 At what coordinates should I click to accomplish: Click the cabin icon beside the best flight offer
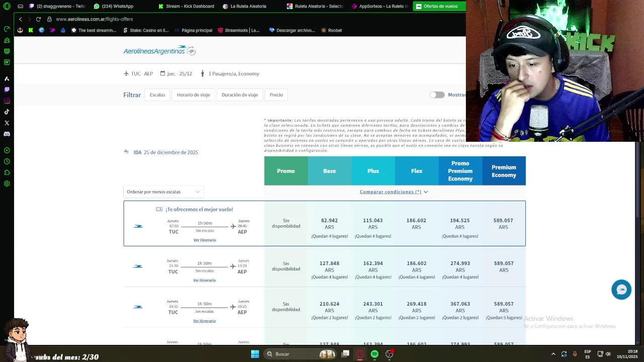[159, 209]
